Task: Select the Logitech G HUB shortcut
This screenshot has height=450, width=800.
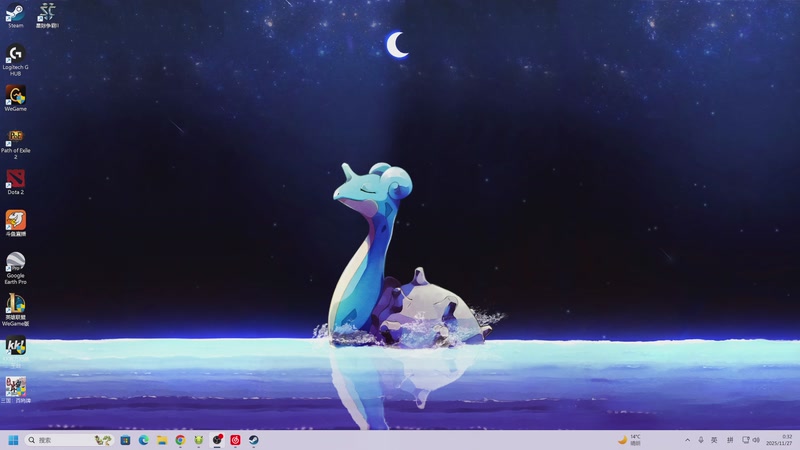Action: click(x=15, y=60)
